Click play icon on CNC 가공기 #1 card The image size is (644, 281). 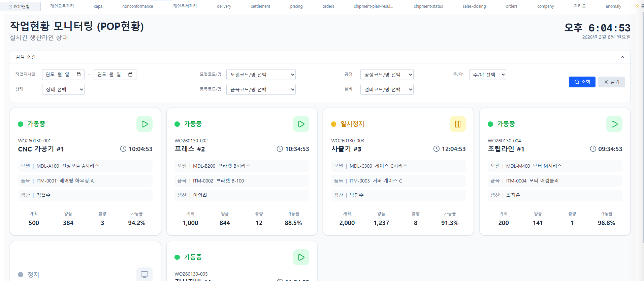[144, 124]
